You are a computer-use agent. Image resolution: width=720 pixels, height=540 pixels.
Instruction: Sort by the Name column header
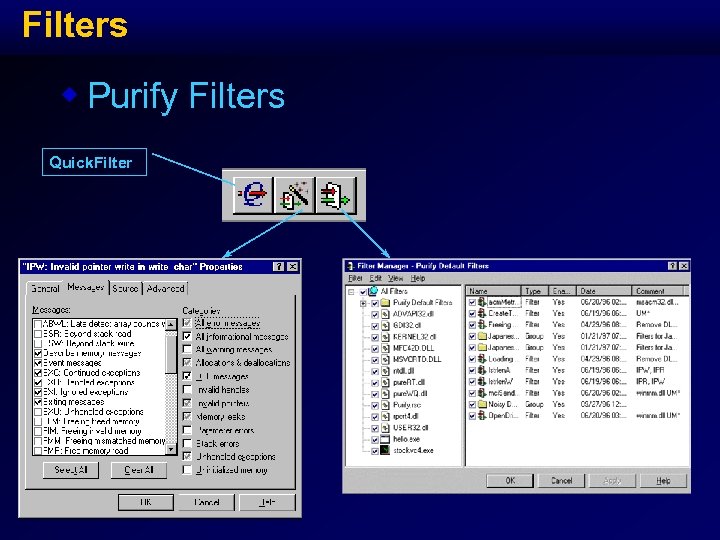(494, 291)
